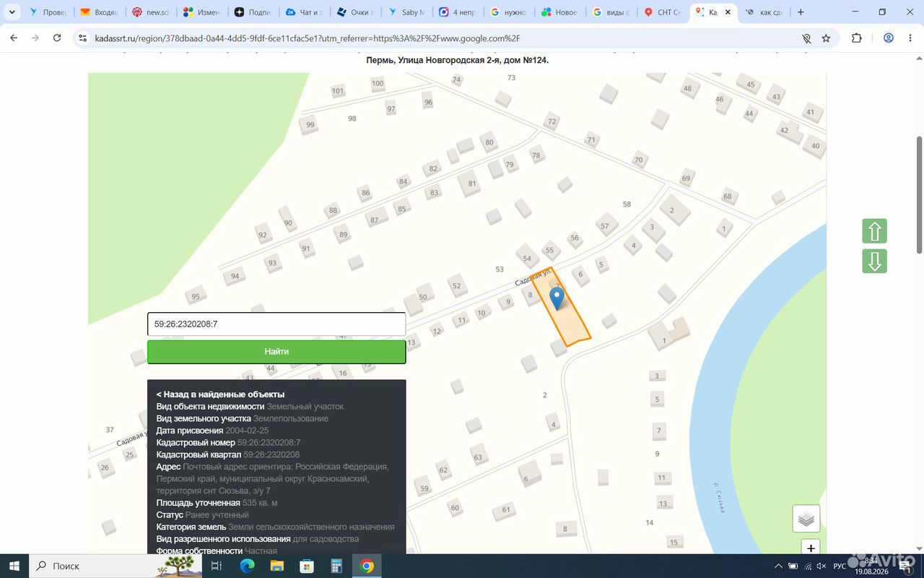The height and width of the screenshot is (578, 924).
Task: Click the page heading with 'дом №124'
Action: [x=458, y=60]
